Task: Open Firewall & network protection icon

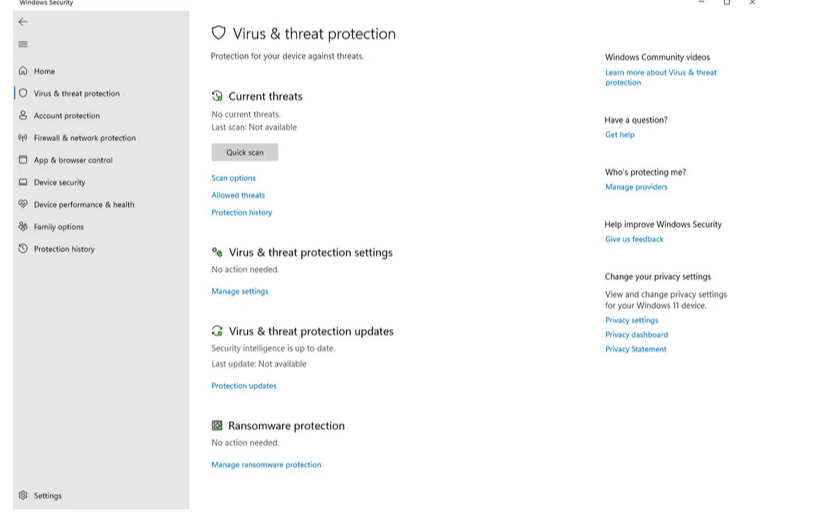Action: 23,138
